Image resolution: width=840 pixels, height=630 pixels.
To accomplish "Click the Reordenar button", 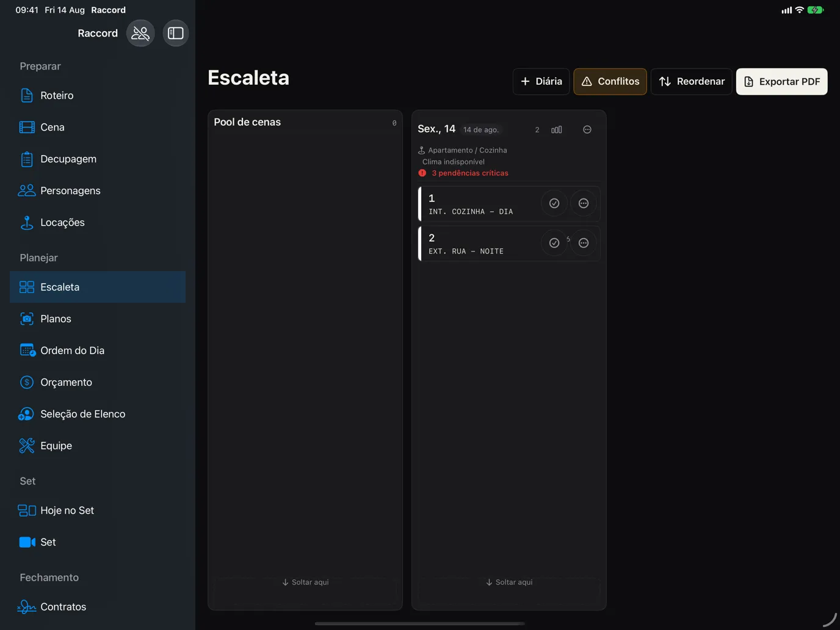I will click(x=691, y=81).
